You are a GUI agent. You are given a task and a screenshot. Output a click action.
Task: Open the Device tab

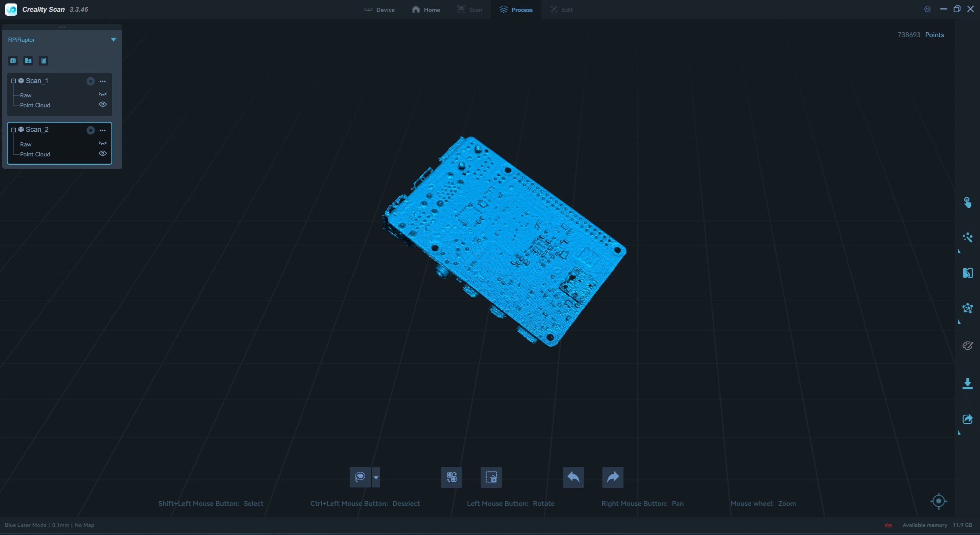[x=379, y=10]
